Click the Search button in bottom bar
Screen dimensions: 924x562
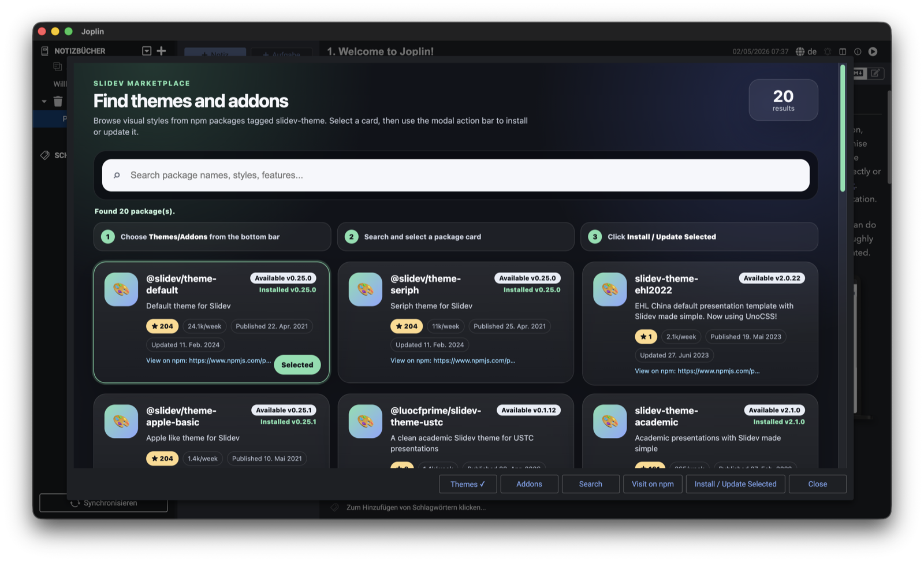[x=591, y=484]
